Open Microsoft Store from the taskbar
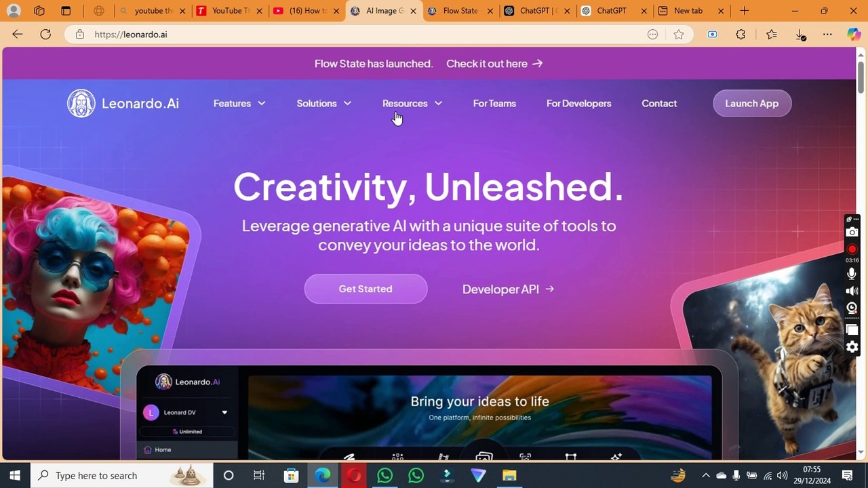 point(291,476)
